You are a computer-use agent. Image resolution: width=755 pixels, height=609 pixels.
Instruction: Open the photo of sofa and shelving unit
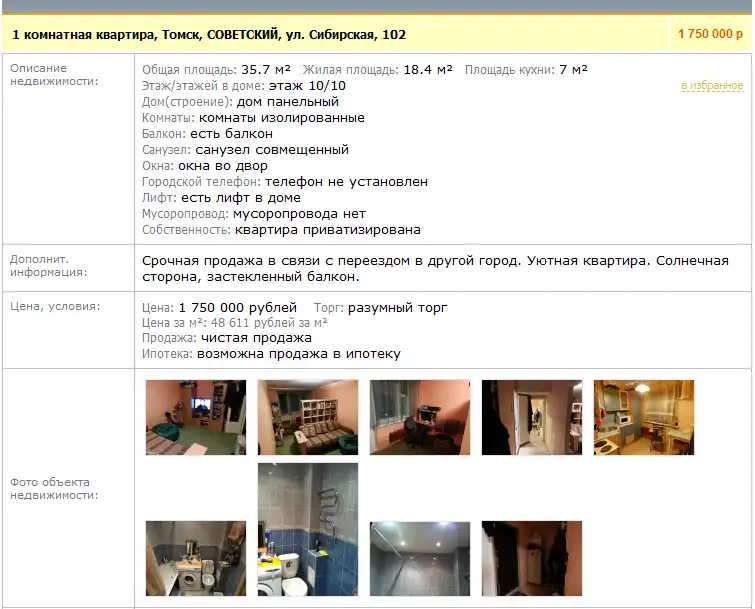307,417
